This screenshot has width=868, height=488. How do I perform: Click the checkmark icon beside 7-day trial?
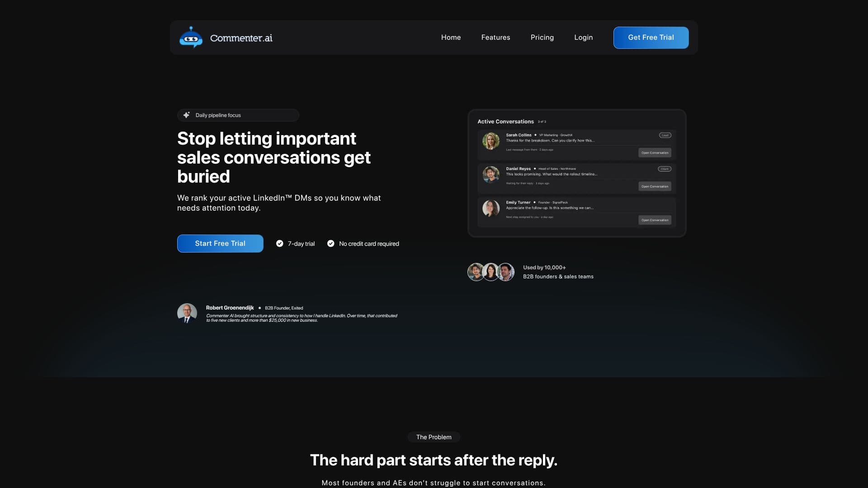click(279, 244)
